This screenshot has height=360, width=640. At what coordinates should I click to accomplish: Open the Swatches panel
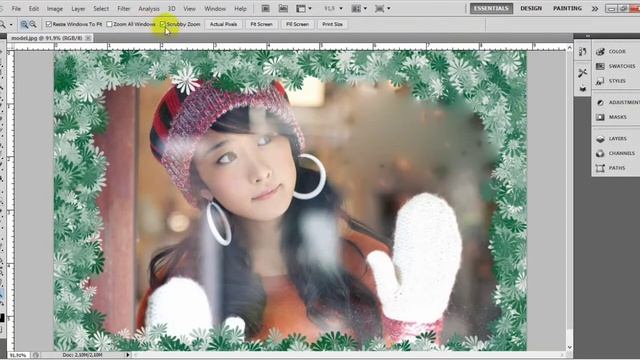click(x=616, y=66)
